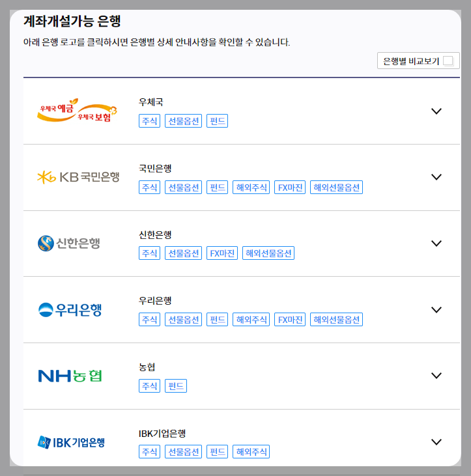Choose FX마진 tag under 신한은행
471x476 pixels.
pos(222,253)
